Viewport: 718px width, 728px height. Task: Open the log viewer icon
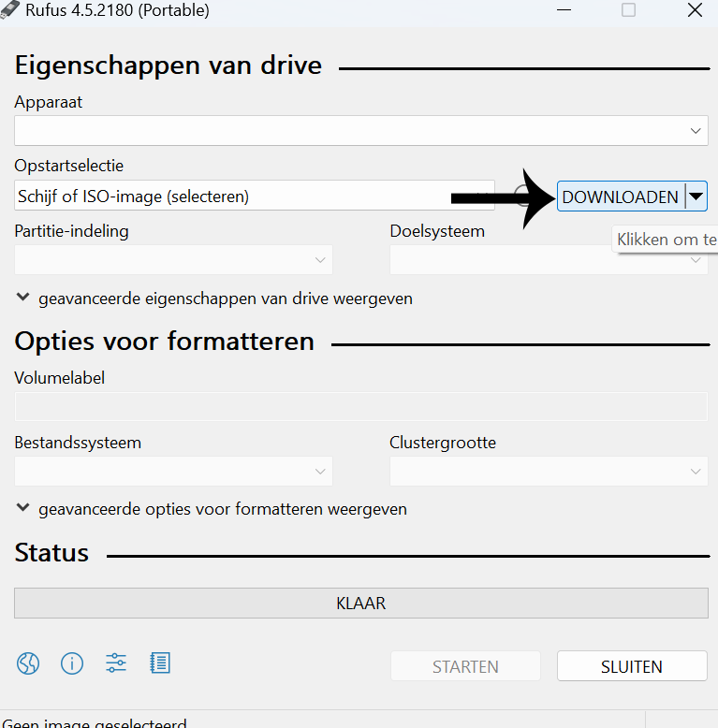[160, 663]
